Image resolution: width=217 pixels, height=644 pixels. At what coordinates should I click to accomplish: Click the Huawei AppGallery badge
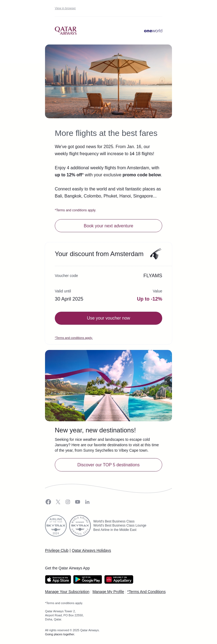click(119, 579)
